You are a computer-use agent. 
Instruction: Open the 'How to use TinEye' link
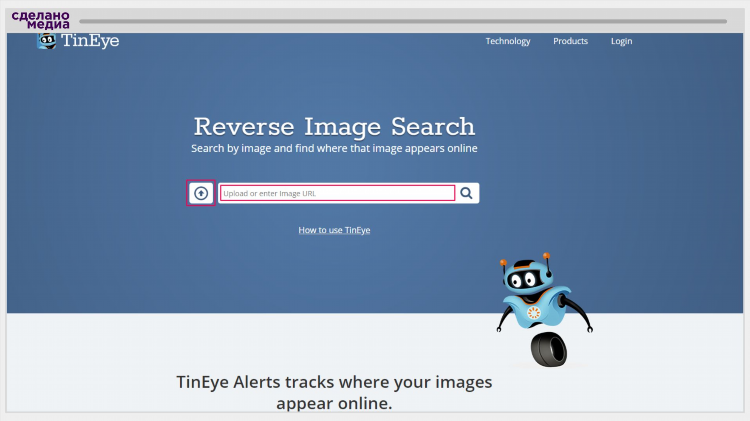pos(334,230)
